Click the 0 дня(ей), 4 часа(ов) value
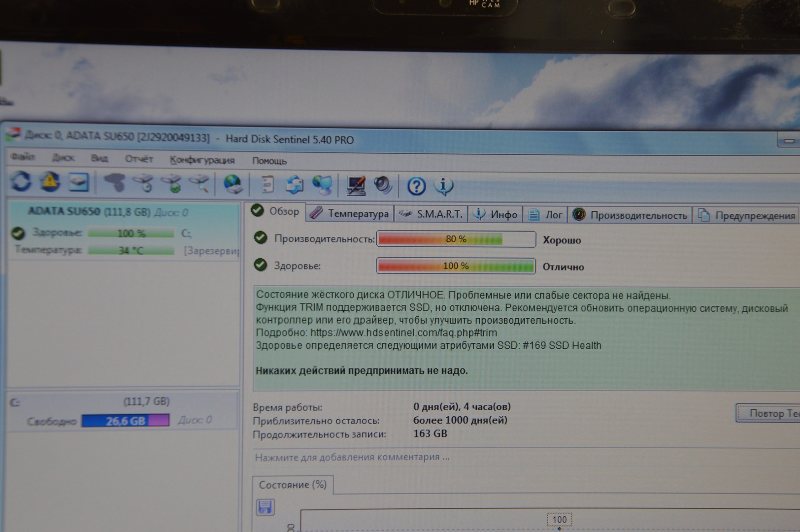The height and width of the screenshot is (532, 800). [x=462, y=407]
